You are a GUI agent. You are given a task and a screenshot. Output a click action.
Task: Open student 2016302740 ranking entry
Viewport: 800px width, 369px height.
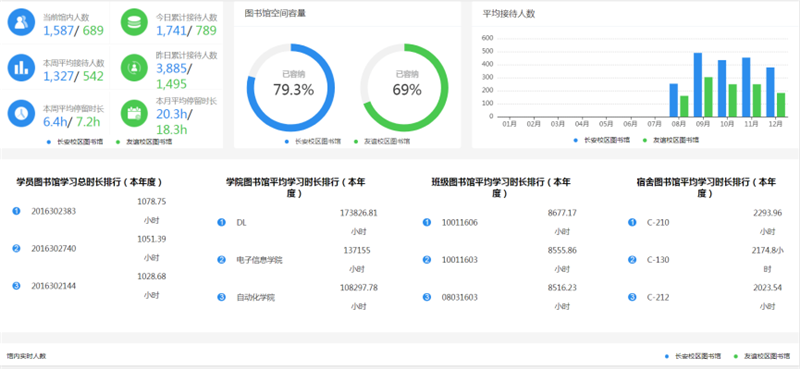(90, 248)
